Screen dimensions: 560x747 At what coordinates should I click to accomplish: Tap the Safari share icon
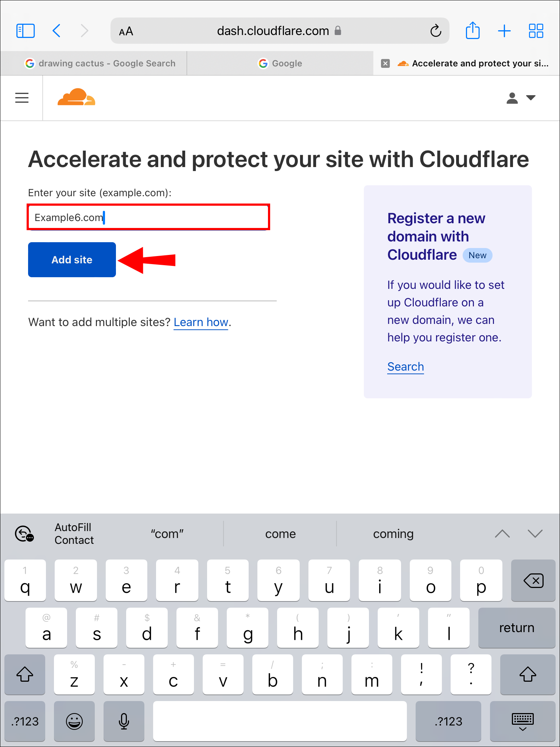[472, 31]
